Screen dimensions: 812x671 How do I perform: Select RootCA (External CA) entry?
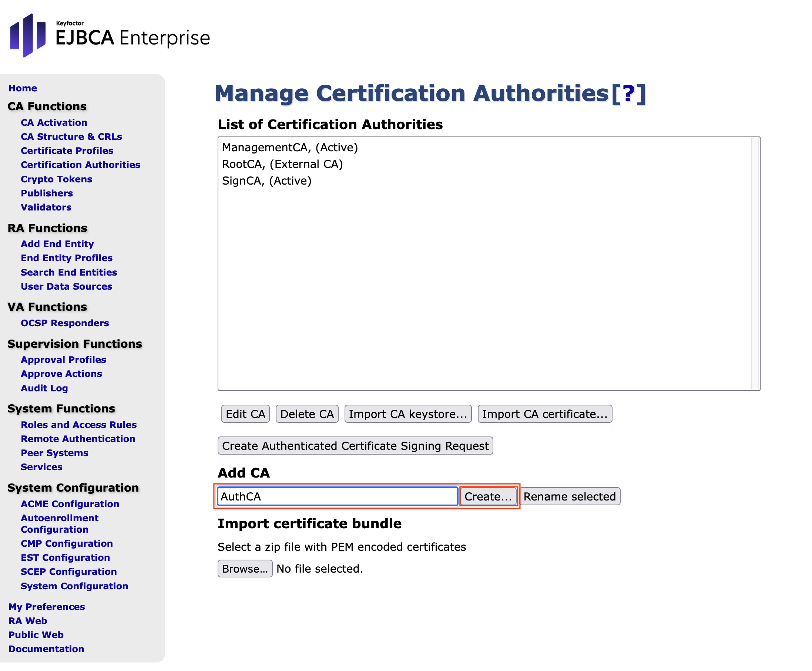pyautogui.click(x=282, y=164)
